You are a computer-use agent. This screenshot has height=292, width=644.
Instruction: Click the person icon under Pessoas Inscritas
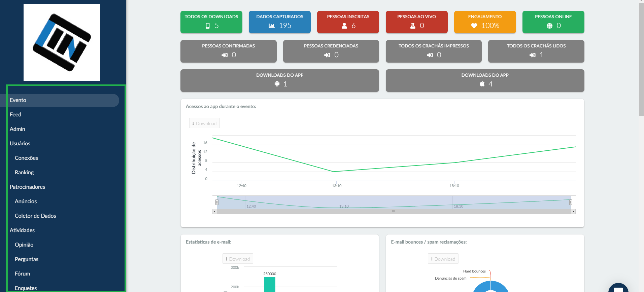[x=344, y=26]
